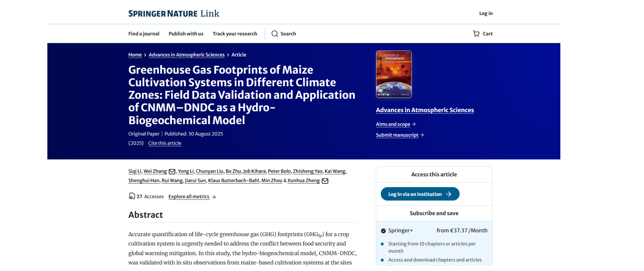The height and width of the screenshot is (271, 644).
Task: Click the Log in link
Action: [486, 13]
